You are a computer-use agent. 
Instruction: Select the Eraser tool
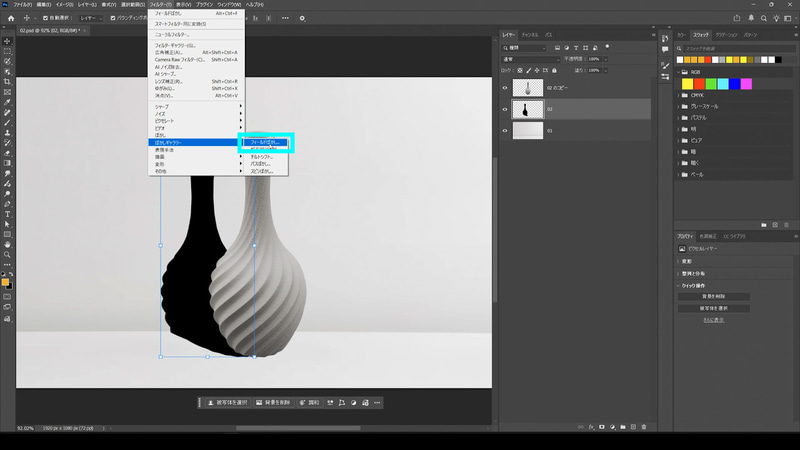click(7, 153)
